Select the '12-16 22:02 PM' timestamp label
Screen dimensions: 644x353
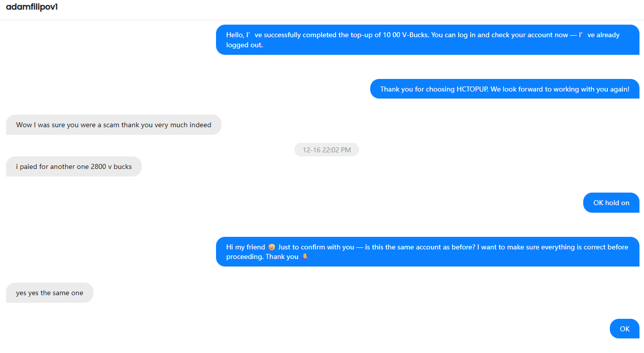[x=327, y=150]
